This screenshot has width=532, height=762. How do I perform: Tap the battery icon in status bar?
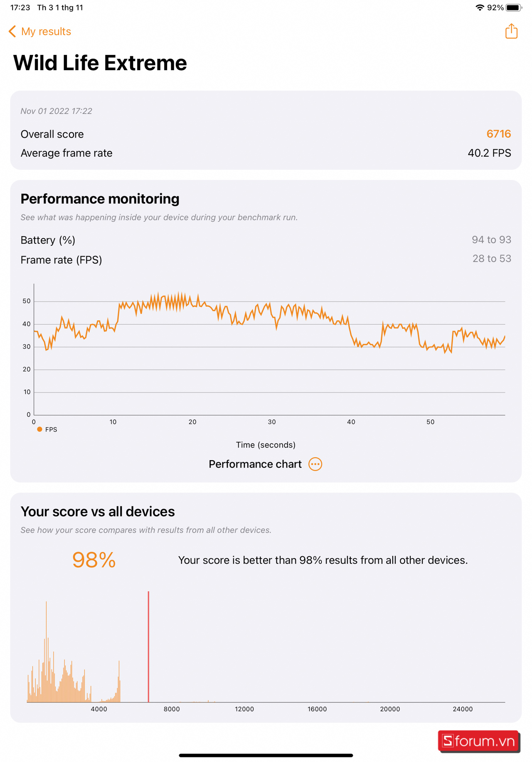point(514,7)
